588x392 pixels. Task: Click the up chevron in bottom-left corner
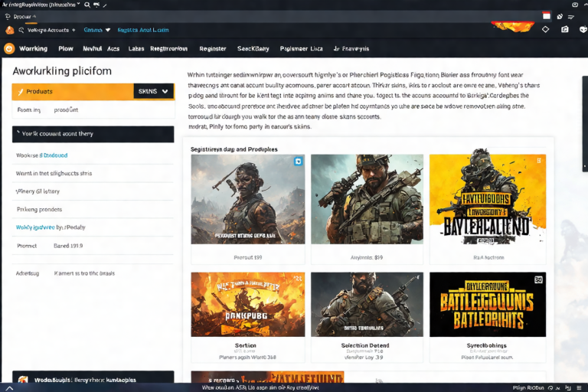9,388
